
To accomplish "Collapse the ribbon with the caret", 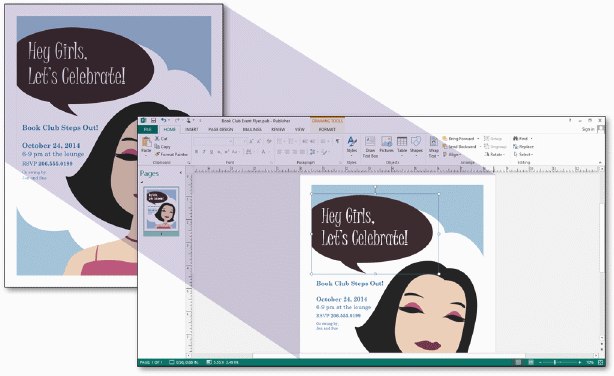I will click(x=600, y=162).
